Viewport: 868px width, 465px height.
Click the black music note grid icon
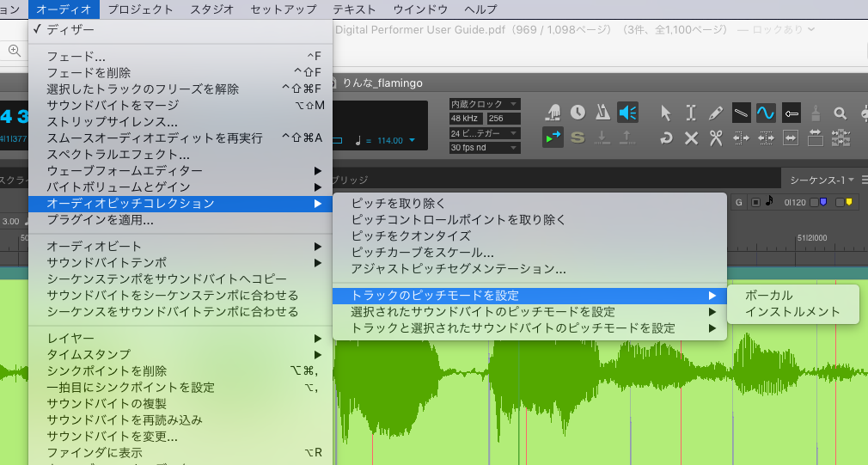pyautogui.click(x=769, y=201)
